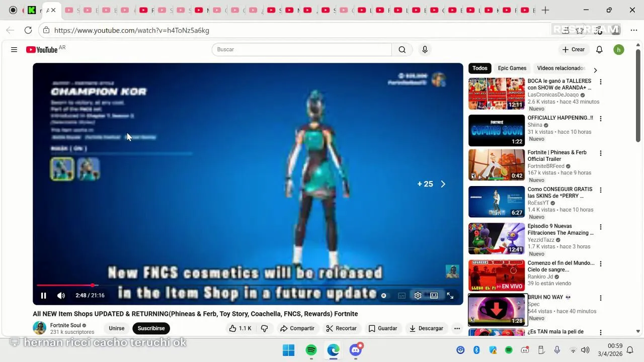Open the YouTube hamburger guide menu
Screen dimensions: 644x362
click(14, 50)
